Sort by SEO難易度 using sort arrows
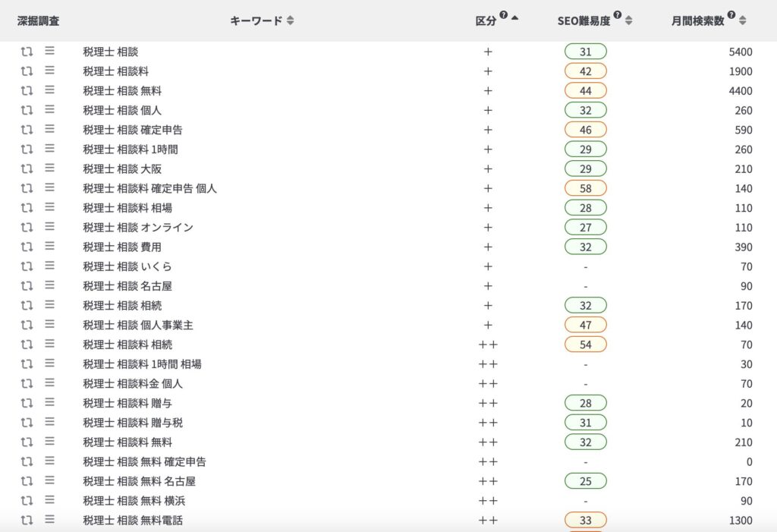777x532 pixels. (628, 21)
